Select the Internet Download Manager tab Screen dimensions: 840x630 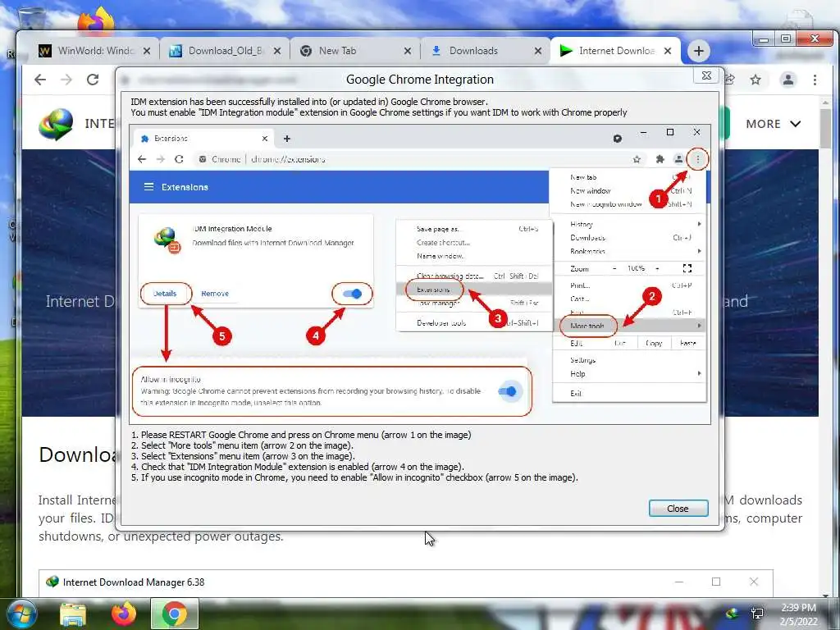coord(616,51)
